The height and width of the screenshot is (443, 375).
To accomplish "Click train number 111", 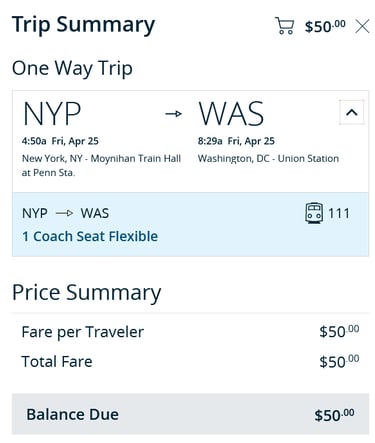I will pos(339,213).
